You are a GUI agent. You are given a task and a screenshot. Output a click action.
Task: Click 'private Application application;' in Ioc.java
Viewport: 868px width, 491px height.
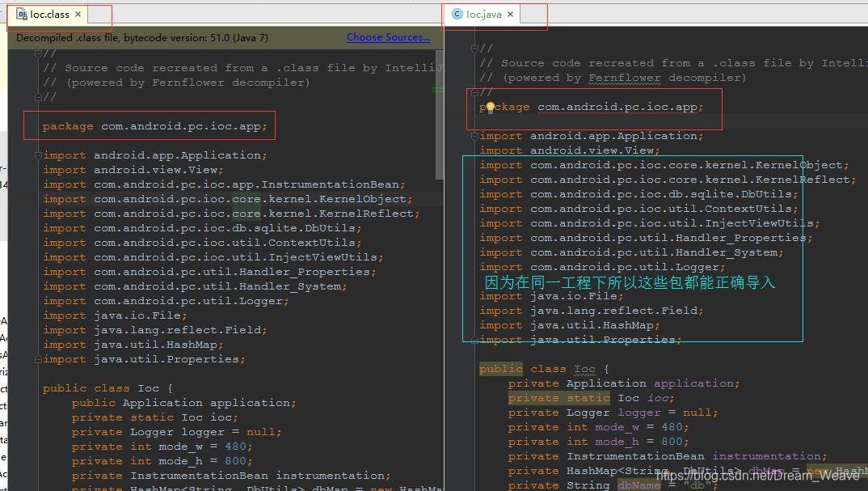pyautogui.click(x=624, y=383)
